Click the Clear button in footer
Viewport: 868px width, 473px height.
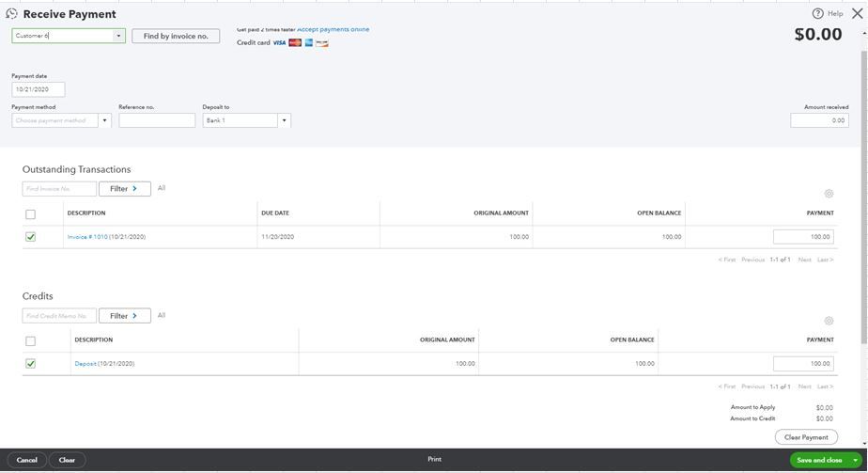coord(67,460)
